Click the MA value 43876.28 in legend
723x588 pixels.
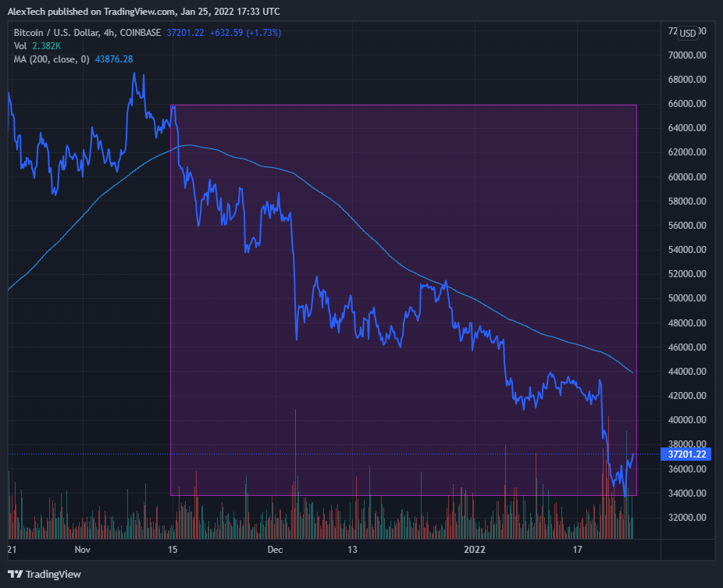115,59
